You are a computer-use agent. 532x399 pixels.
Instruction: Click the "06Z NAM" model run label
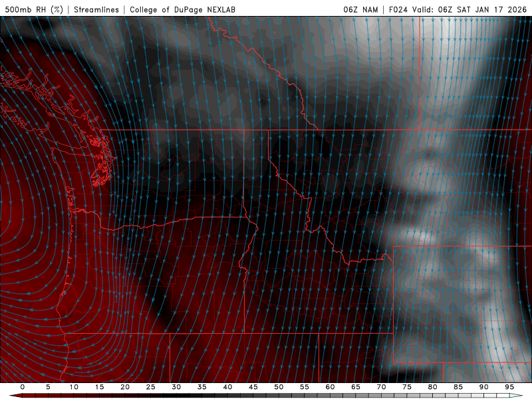[360, 9]
